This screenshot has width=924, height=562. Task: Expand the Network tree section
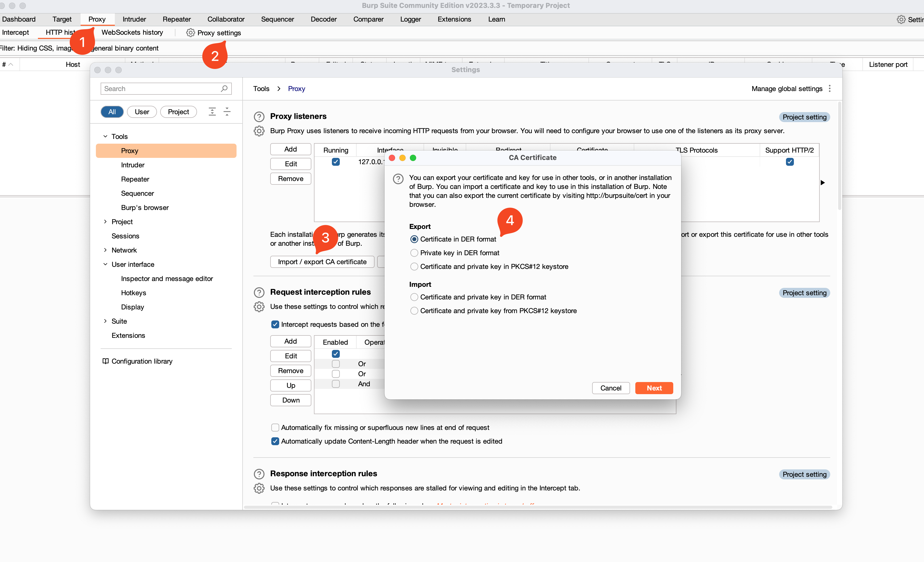[105, 250]
